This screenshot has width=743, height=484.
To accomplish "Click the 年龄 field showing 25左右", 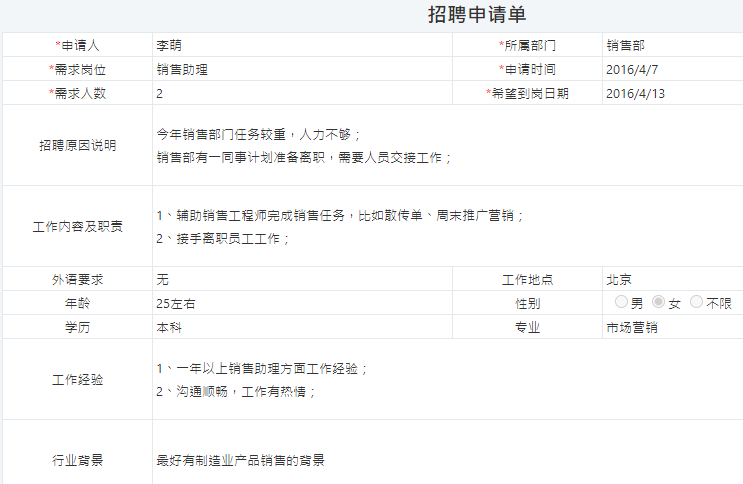I will click(x=300, y=303).
